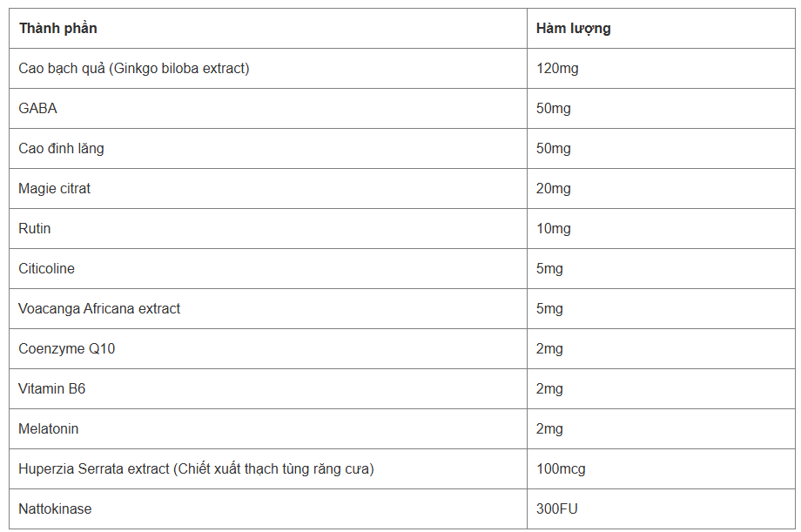Select the Rutin ingredient cell
The image size is (801, 532).
point(35,229)
